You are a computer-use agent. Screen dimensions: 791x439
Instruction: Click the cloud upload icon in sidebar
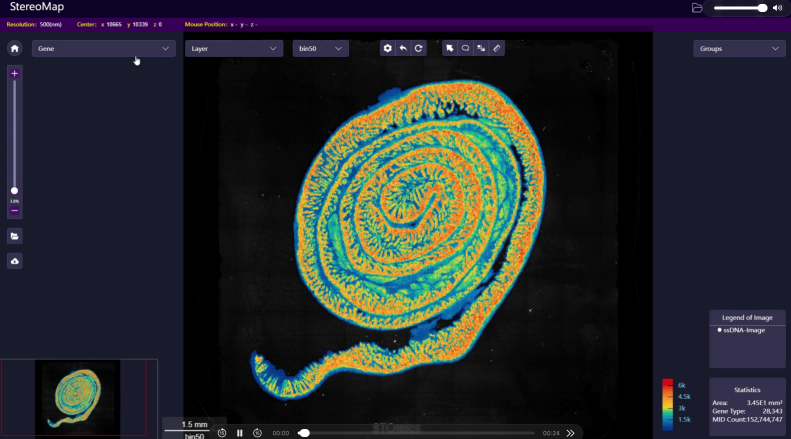(15, 261)
